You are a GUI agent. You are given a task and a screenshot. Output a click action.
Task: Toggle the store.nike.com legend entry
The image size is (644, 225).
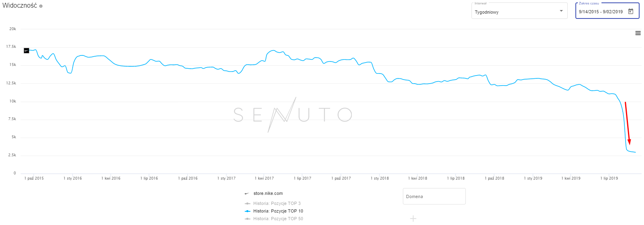pyautogui.click(x=268, y=193)
